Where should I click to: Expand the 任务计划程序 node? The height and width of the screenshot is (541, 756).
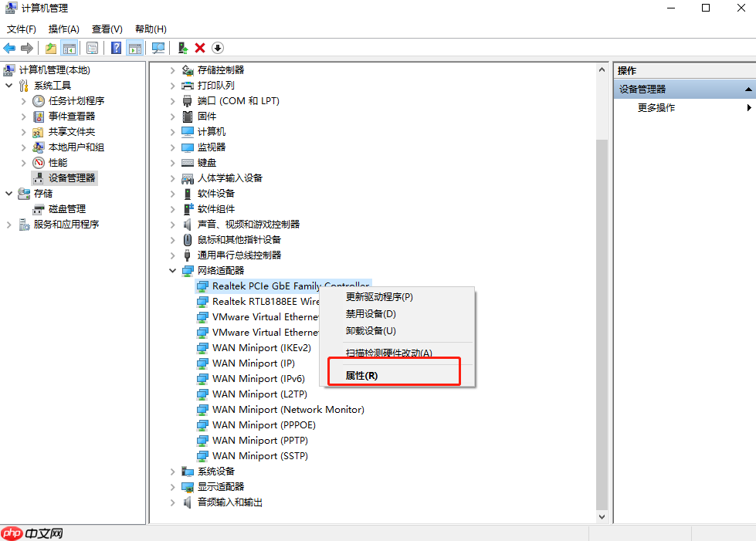point(23,101)
